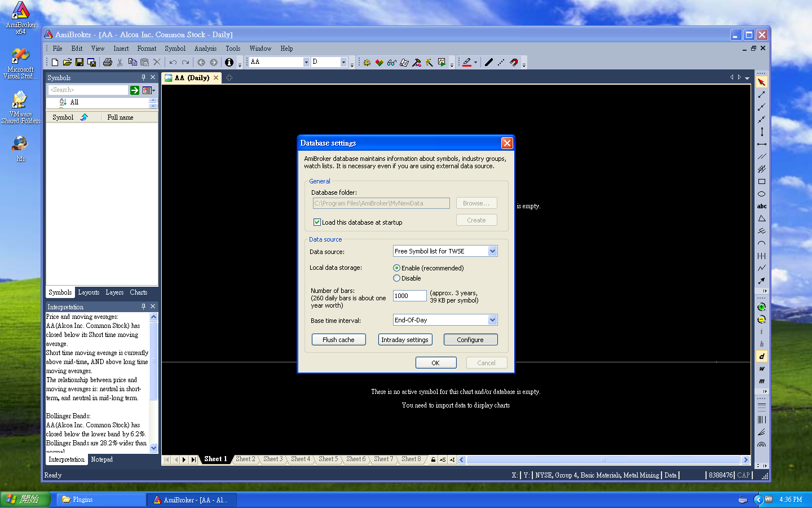812x508 pixels.
Task: Select the trend line drawing tool
Action: coord(762,95)
